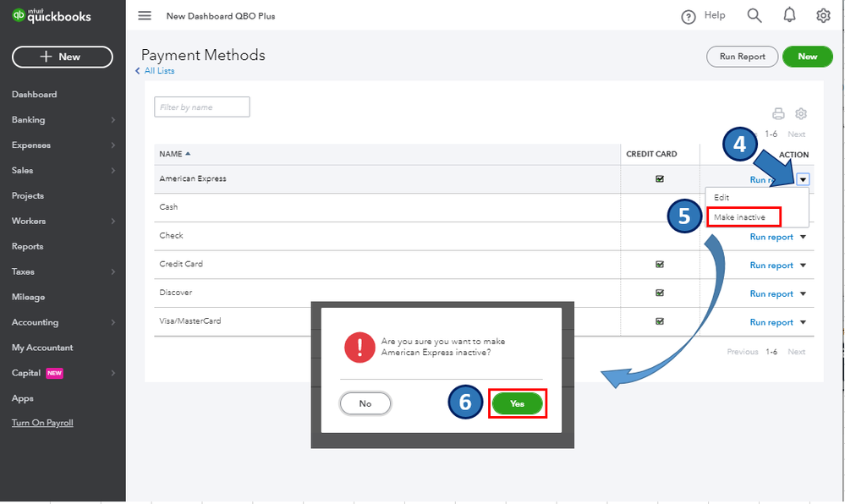This screenshot has height=504, width=845.
Task: Expand Workers sidebar submenu
Action: tap(113, 221)
